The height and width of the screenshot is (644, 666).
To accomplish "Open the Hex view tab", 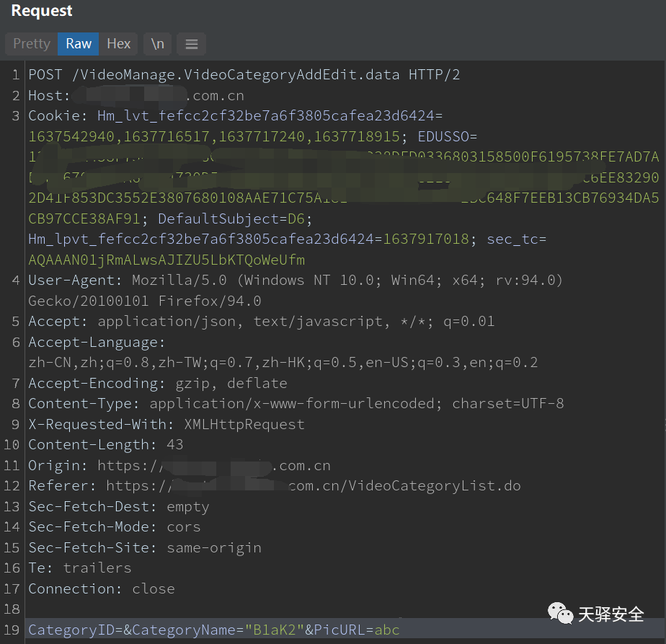I will point(119,44).
